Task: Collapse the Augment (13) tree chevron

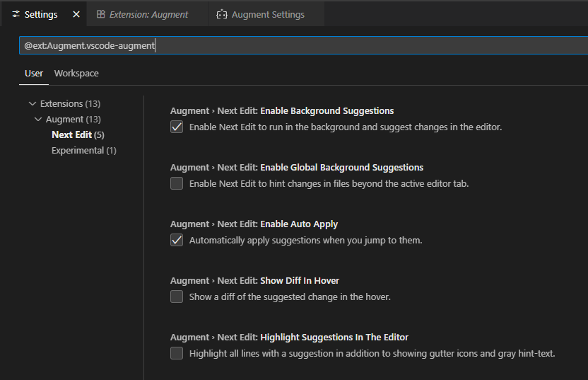Action: click(38, 120)
